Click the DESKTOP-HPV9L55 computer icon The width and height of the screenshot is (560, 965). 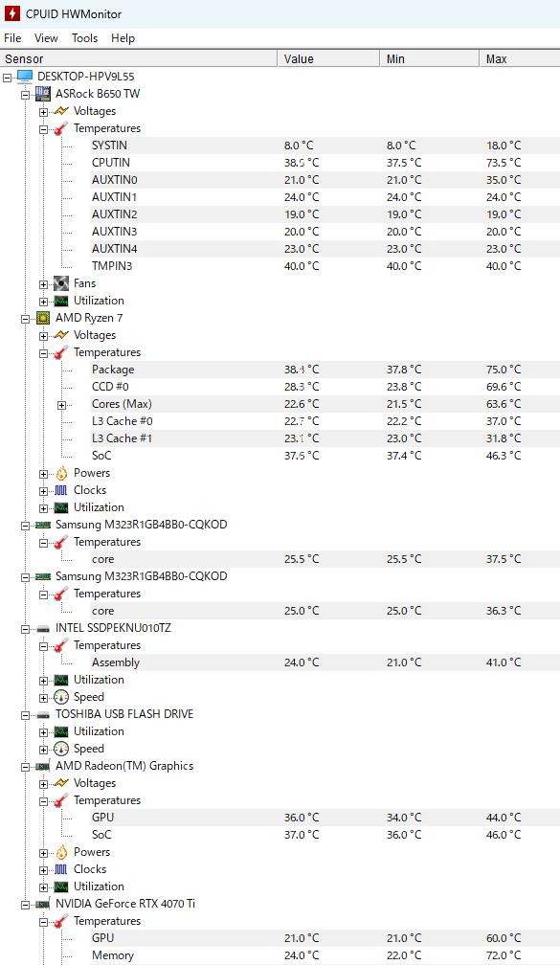click(x=25, y=77)
